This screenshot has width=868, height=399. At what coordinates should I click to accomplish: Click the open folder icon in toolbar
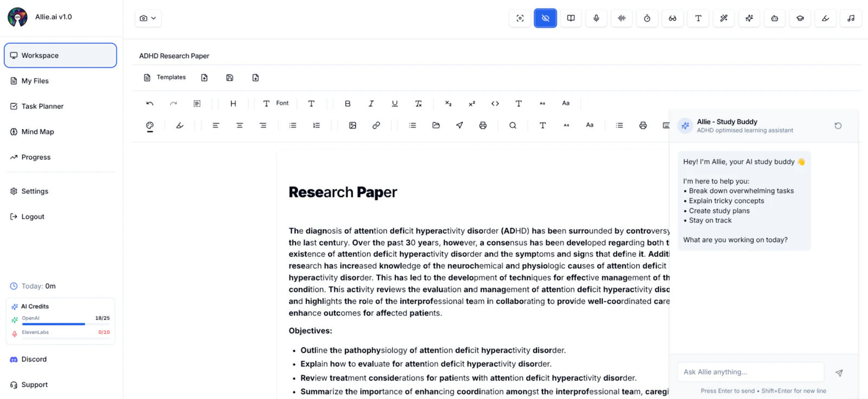coord(436,125)
